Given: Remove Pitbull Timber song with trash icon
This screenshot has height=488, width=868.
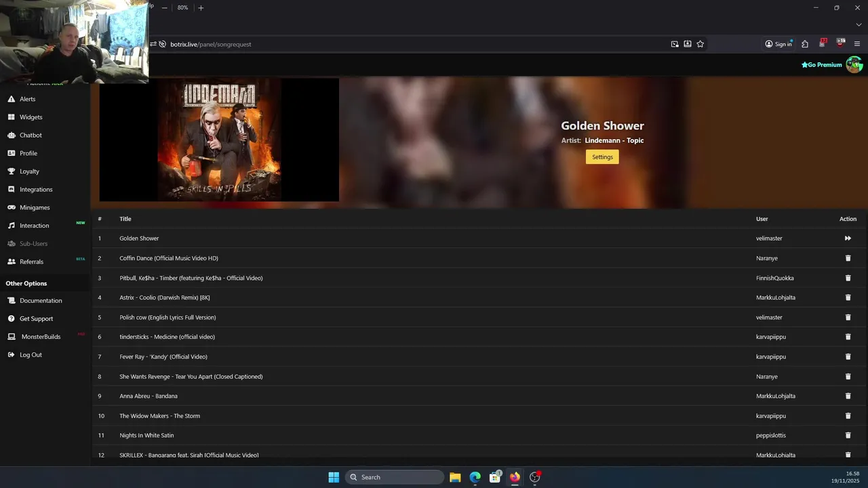Looking at the screenshot, I should [848, 278].
